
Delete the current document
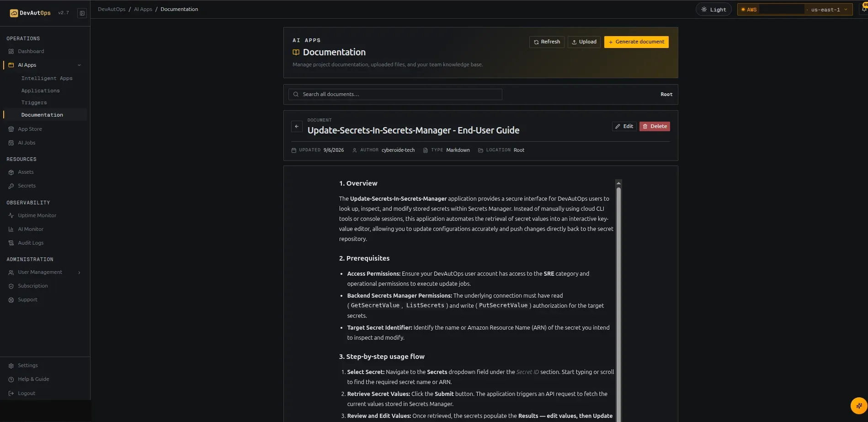(x=655, y=127)
